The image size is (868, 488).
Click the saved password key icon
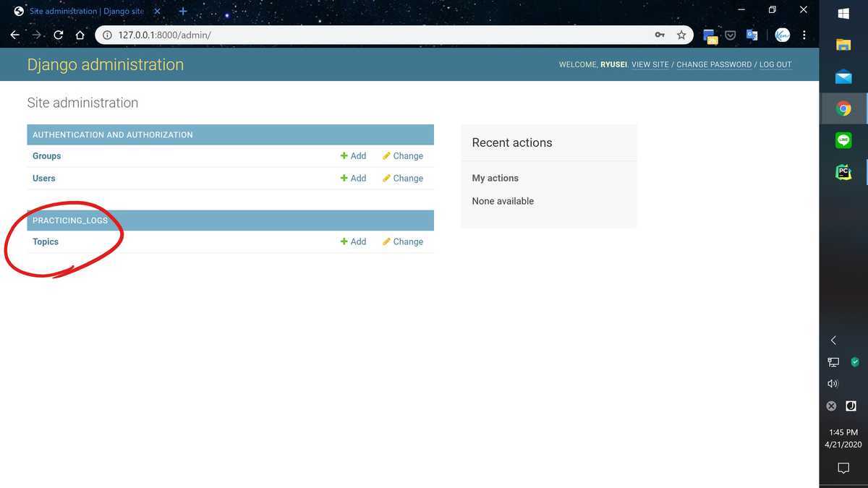(660, 35)
